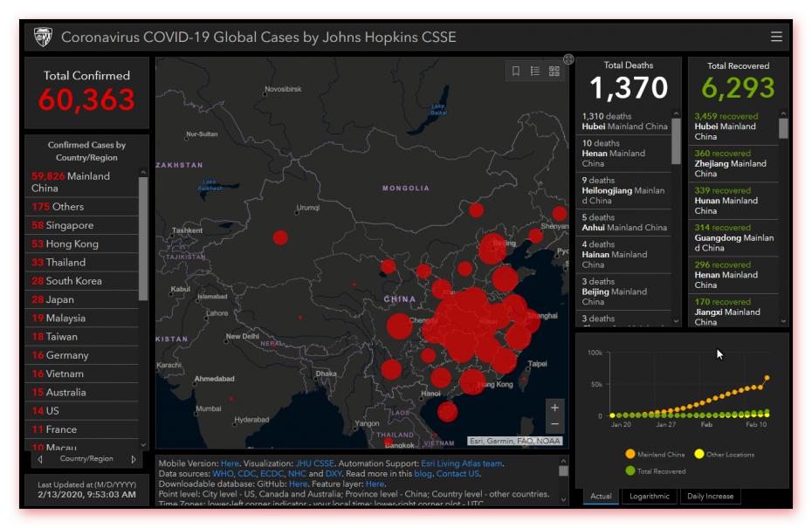The width and height of the screenshot is (812, 528).
Task: Zoom in on the map
Action: pyautogui.click(x=554, y=408)
